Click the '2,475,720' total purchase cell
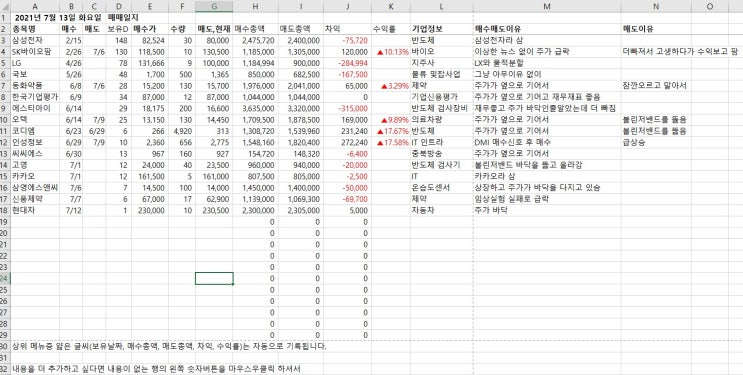The width and height of the screenshot is (743, 375). point(255,40)
